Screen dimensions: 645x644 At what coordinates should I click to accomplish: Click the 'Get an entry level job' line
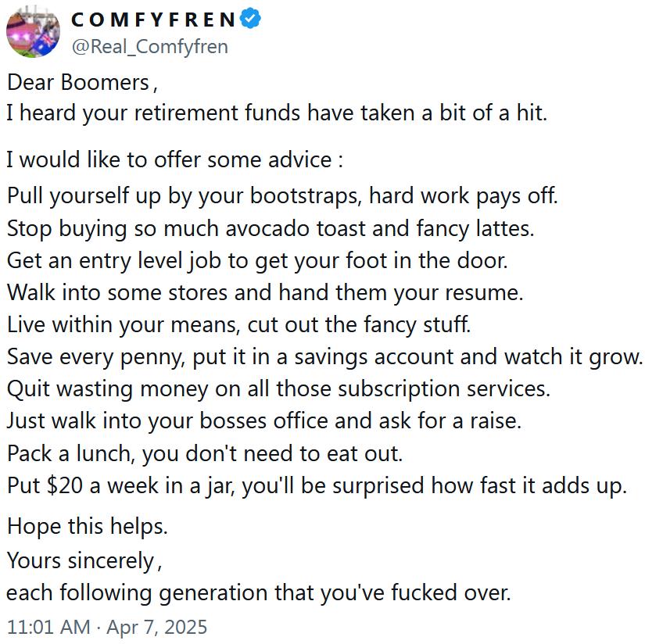point(257,261)
